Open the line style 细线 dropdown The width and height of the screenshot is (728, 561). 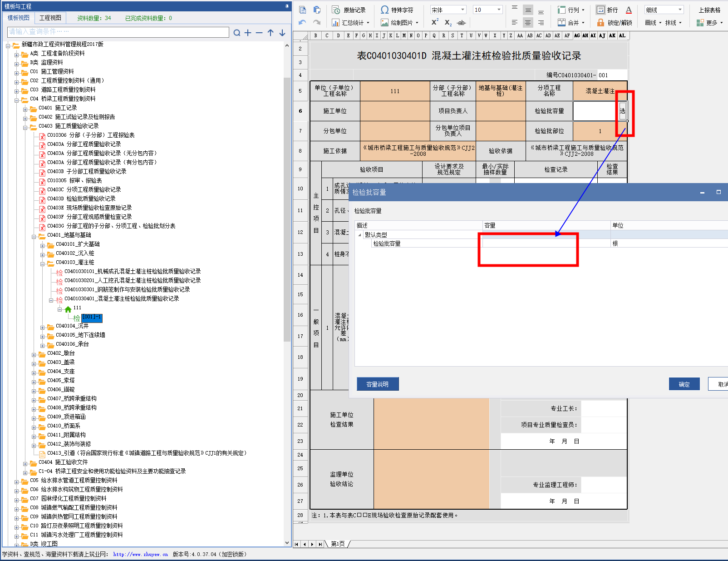680,10
